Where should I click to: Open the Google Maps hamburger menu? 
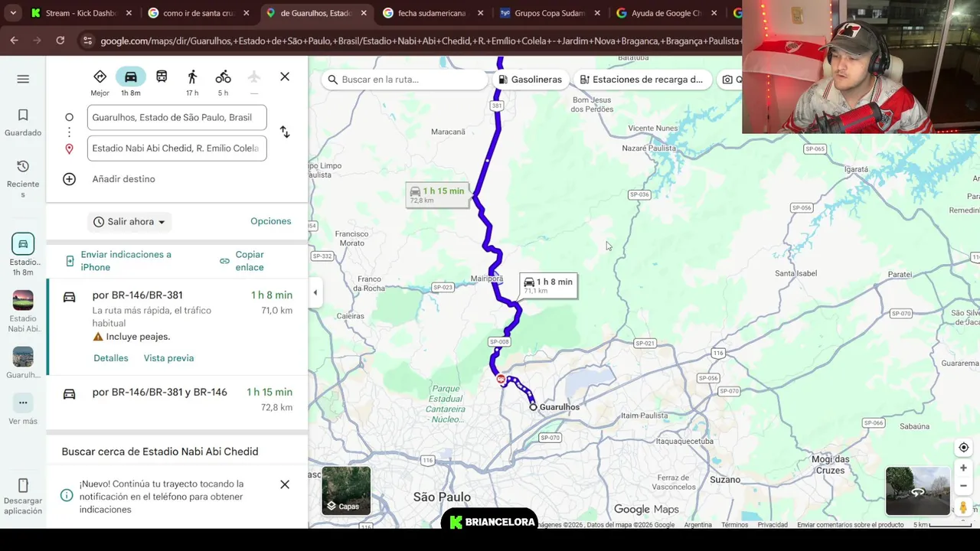(x=23, y=79)
